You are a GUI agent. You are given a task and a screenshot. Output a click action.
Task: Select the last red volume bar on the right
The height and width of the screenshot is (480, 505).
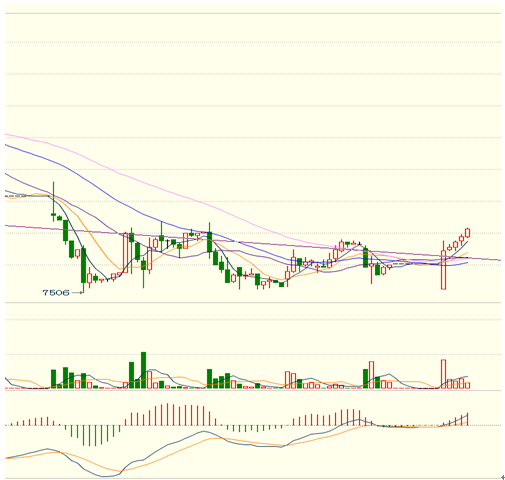click(x=467, y=385)
